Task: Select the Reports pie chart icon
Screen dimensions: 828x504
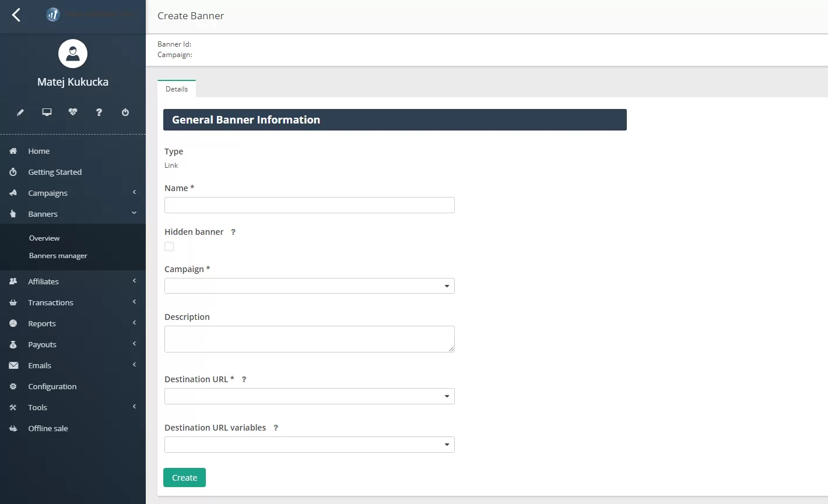Action: pyautogui.click(x=13, y=323)
